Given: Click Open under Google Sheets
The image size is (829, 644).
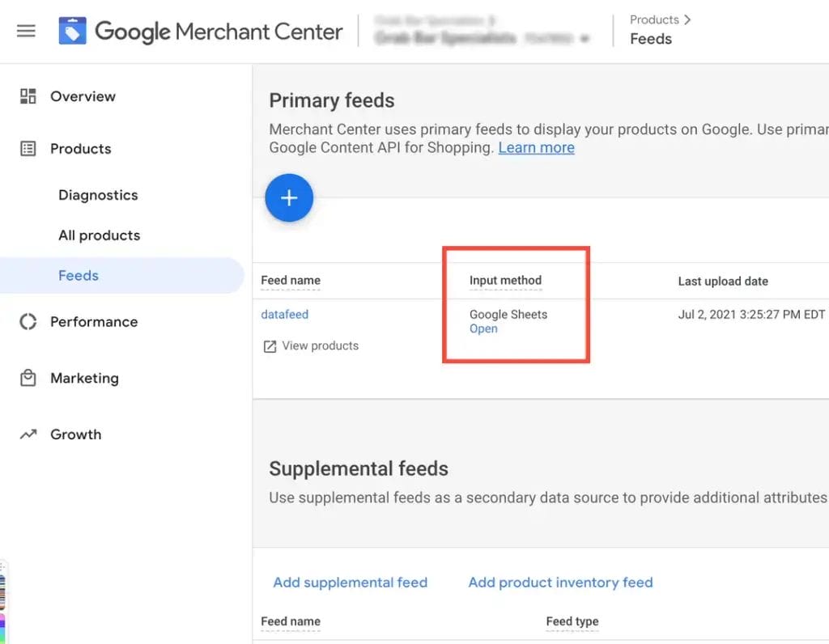Looking at the screenshot, I should pyautogui.click(x=483, y=329).
